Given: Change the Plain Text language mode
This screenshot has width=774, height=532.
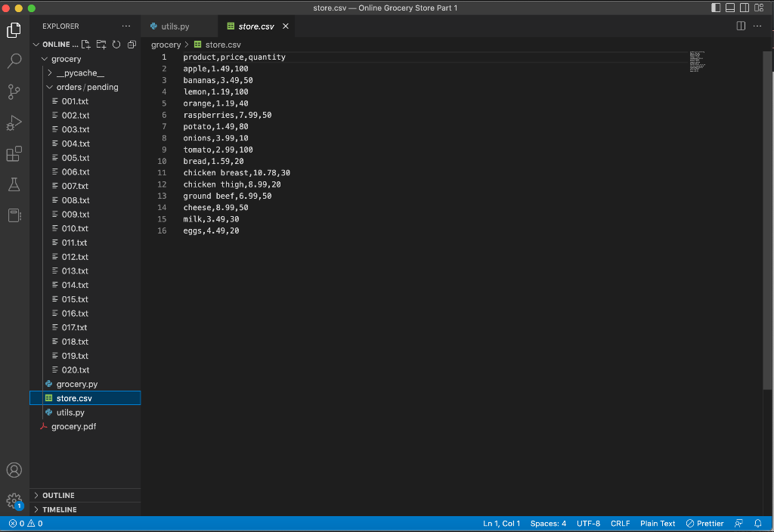Looking at the screenshot, I should 658,523.
